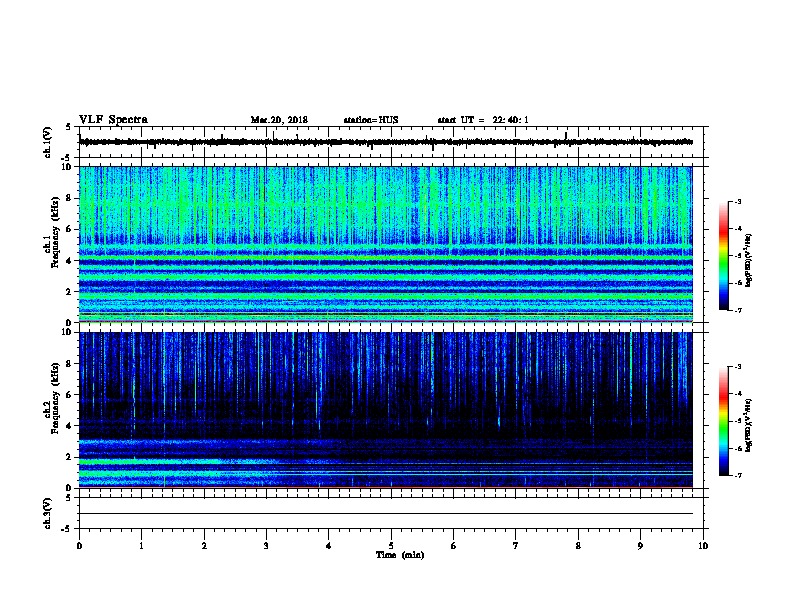Click the ch.1(V) axis label
This screenshot has height=612, width=792.
(x=47, y=142)
